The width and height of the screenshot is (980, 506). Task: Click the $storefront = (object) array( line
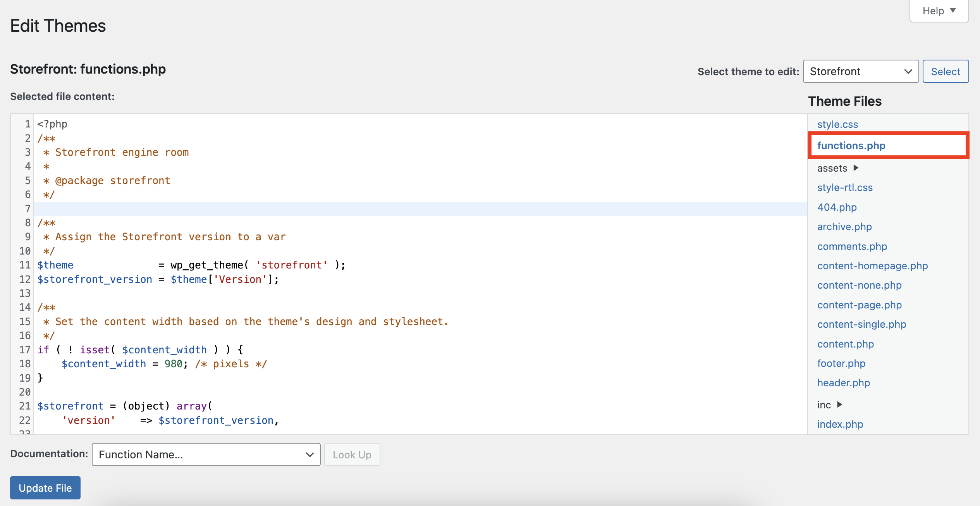click(x=125, y=406)
